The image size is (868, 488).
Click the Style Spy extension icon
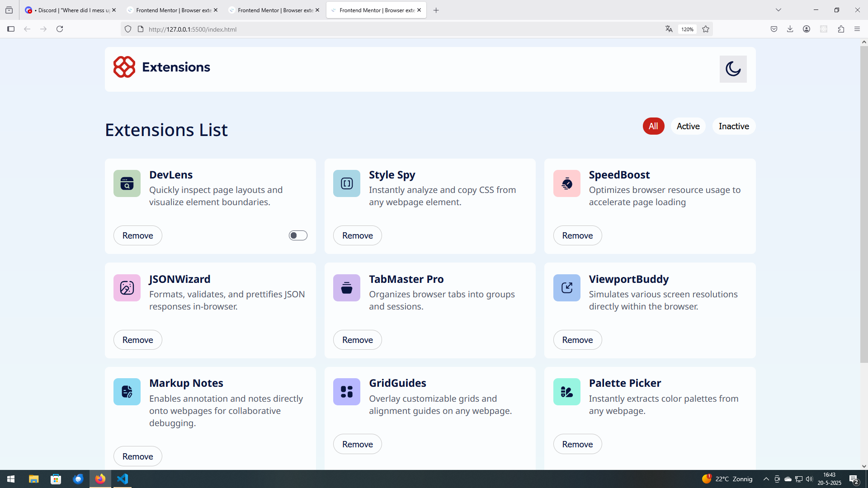click(x=347, y=183)
